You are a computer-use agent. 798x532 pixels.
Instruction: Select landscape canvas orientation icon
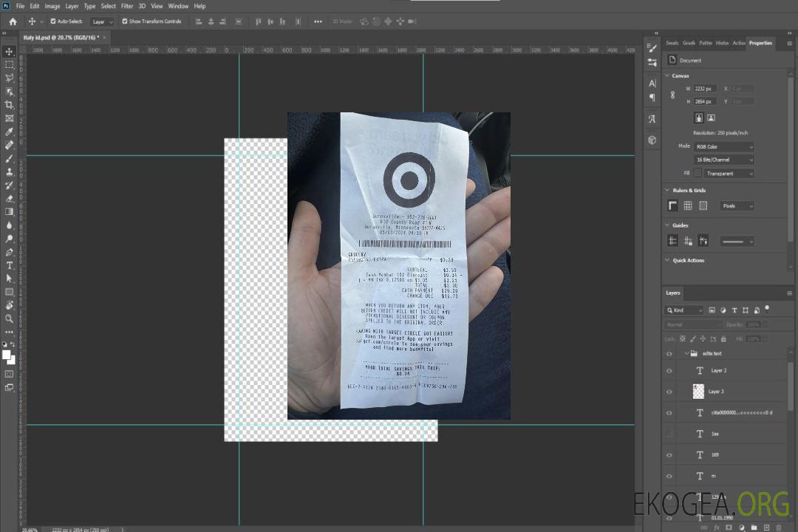[711, 117]
